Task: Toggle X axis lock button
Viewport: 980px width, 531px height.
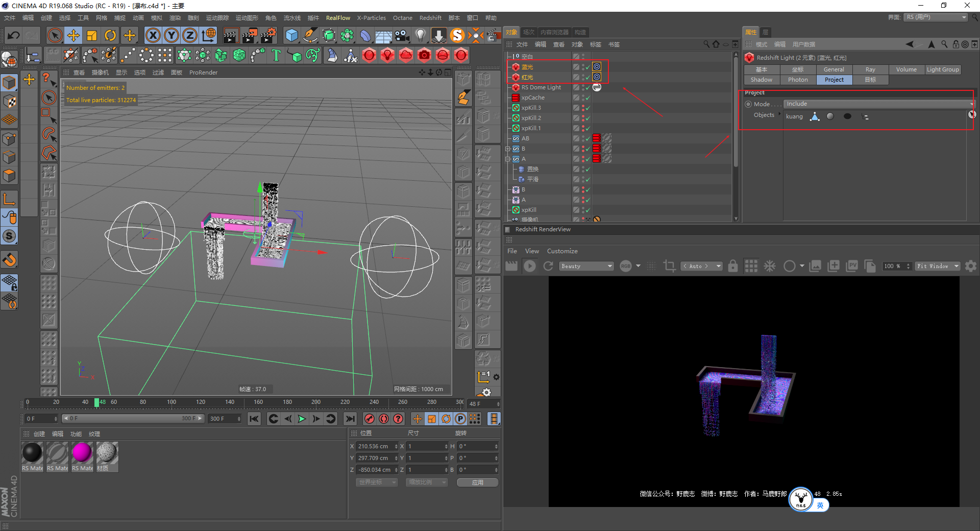Action: [153, 35]
